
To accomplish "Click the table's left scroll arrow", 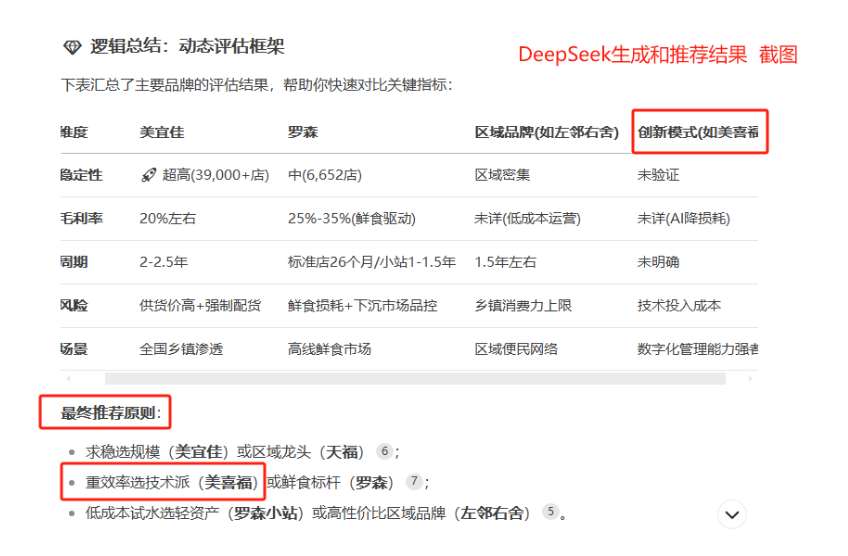I will click(x=67, y=379).
